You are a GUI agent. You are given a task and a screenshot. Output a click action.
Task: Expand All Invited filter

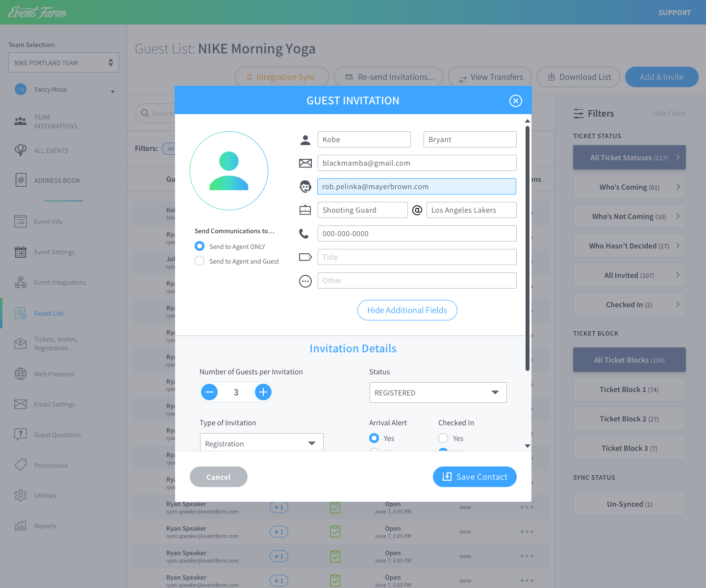pos(630,275)
